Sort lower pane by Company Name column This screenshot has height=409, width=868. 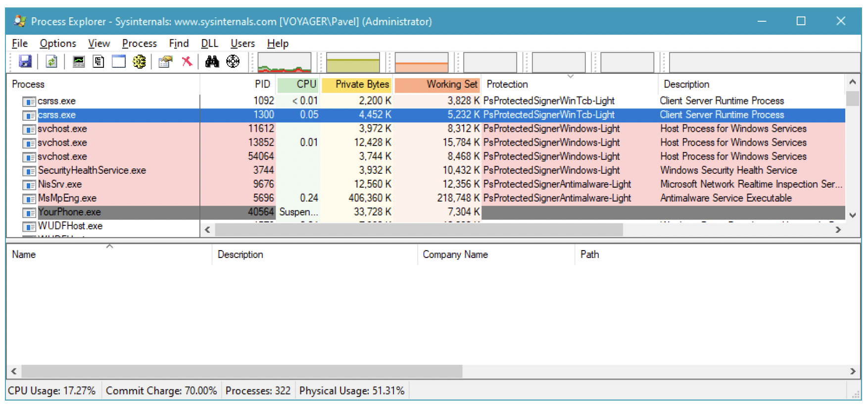click(x=496, y=255)
